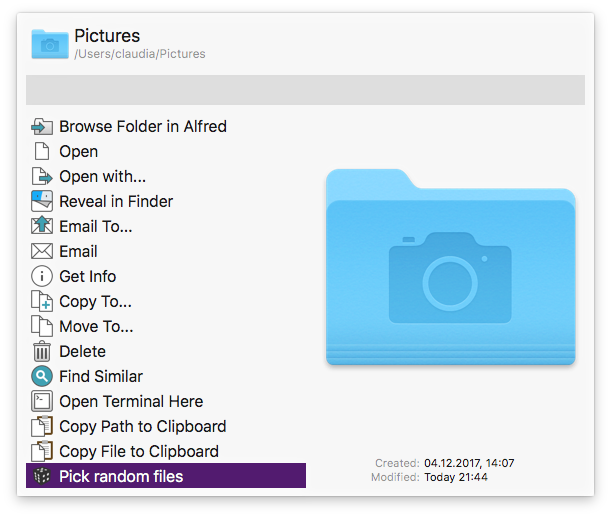The height and width of the screenshot is (517, 611).
Task: Click the Email To arrow icon
Action: click(x=42, y=227)
